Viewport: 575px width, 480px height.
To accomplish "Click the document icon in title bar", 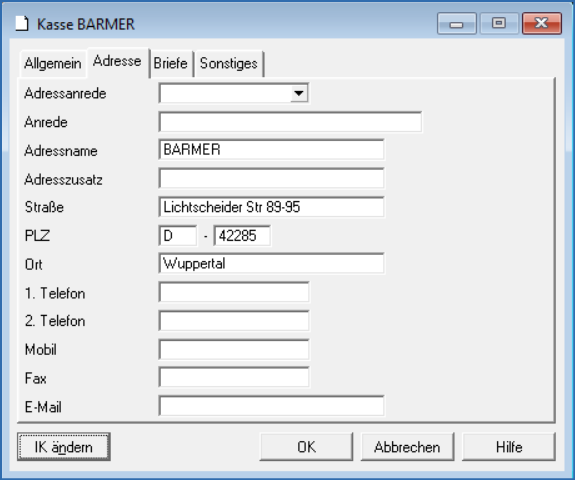I will click(22, 24).
